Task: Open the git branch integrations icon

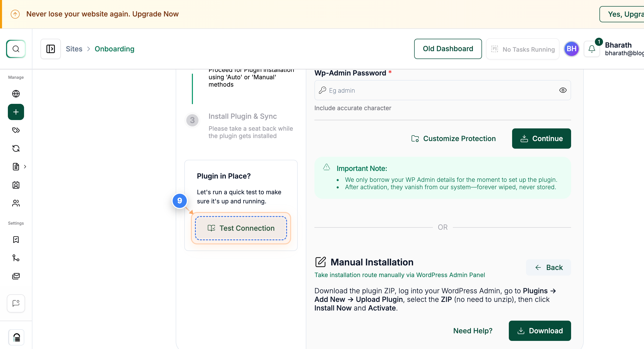Action: point(16,258)
